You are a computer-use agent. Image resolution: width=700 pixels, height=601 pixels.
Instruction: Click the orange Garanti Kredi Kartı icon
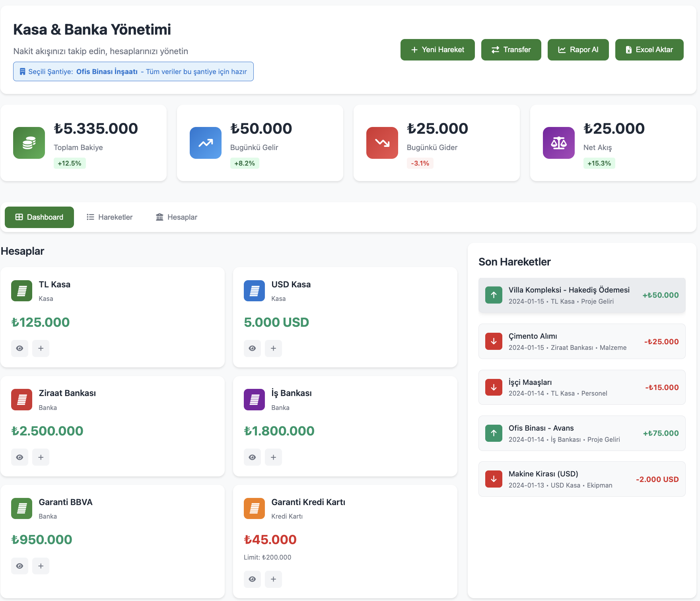click(254, 508)
